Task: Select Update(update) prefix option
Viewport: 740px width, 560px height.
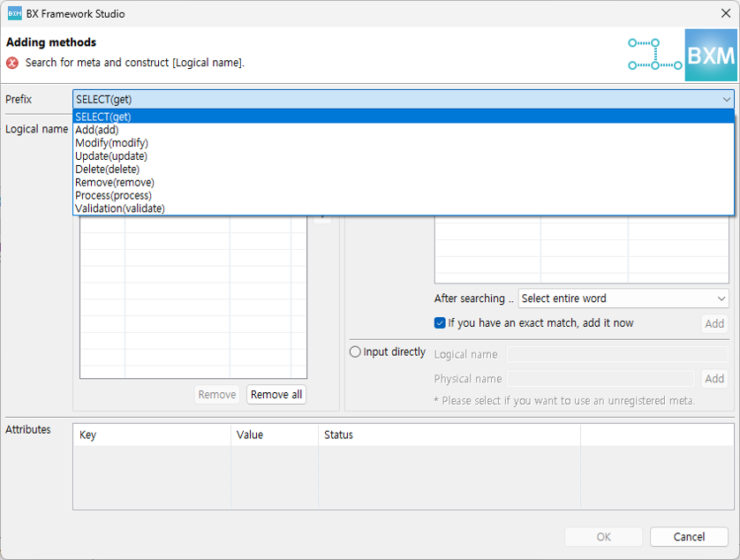Action: click(x=111, y=156)
